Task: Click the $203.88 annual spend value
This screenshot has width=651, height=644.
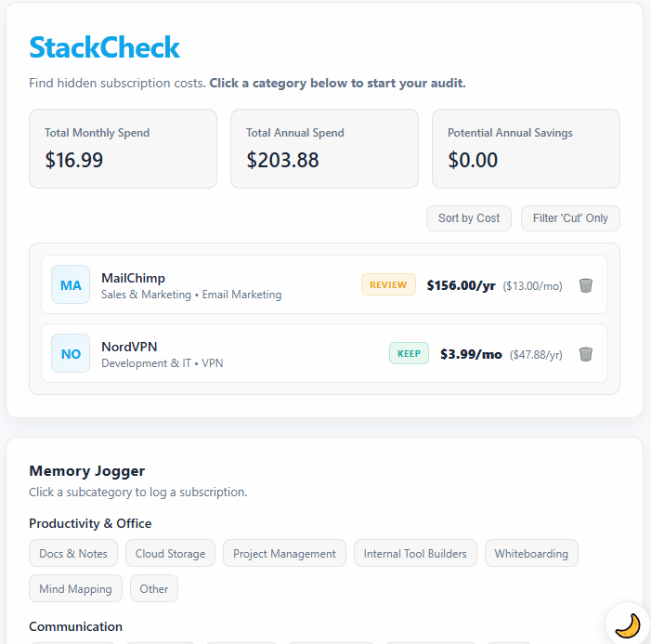Action: click(x=282, y=160)
